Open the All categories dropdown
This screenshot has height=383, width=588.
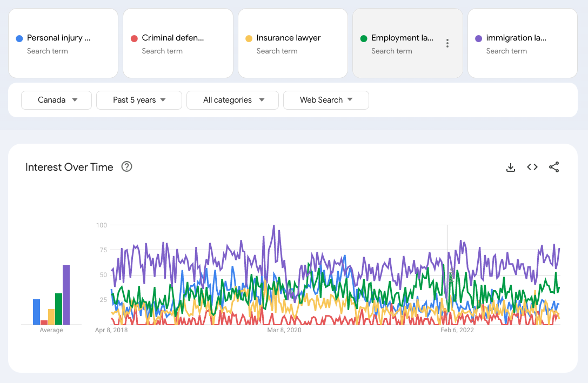pyautogui.click(x=232, y=100)
